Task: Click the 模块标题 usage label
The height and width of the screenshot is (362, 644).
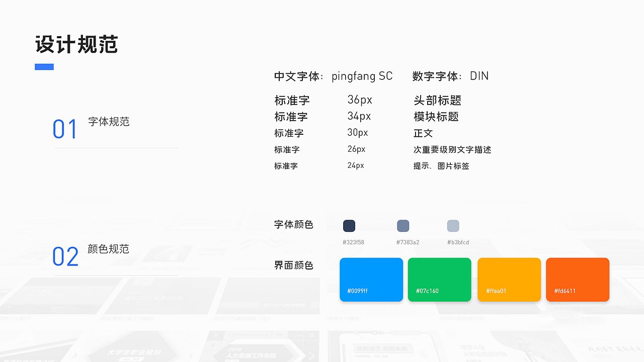Action: (436, 117)
